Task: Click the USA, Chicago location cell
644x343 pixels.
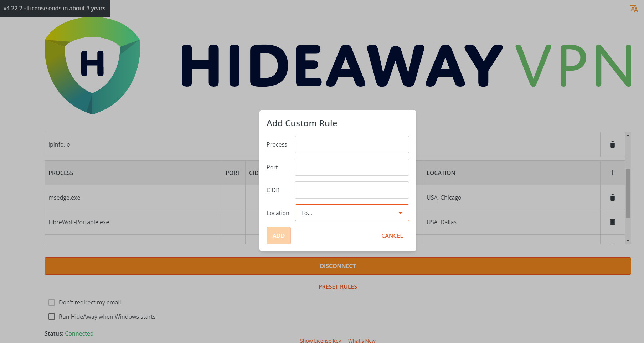Action: click(511, 198)
